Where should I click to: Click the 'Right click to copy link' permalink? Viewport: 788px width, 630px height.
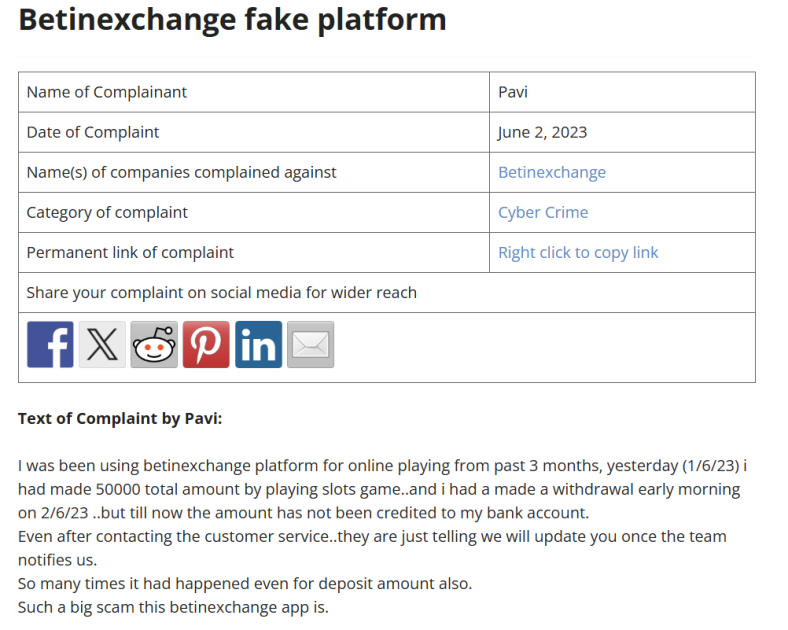(x=578, y=252)
